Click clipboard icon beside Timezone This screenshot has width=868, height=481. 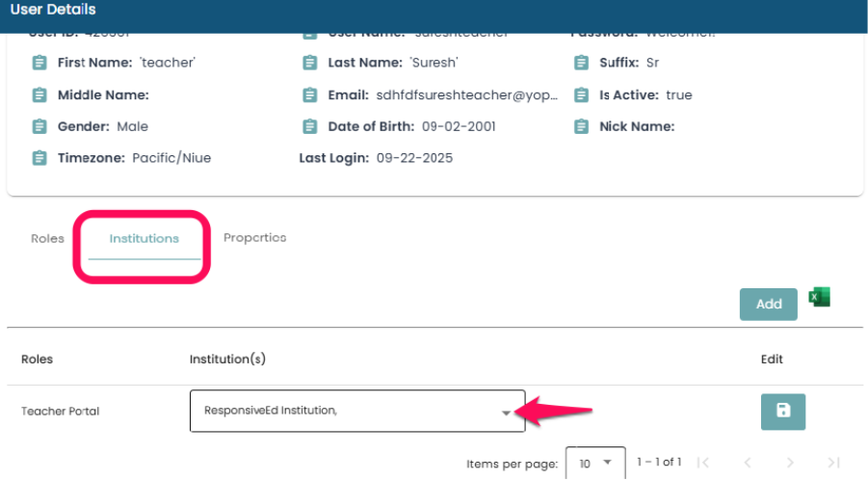[x=39, y=158]
